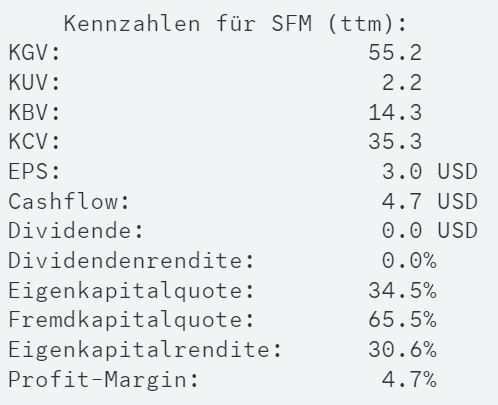Select the KGV label
This screenshot has height=405, width=498.
(34, 52)
